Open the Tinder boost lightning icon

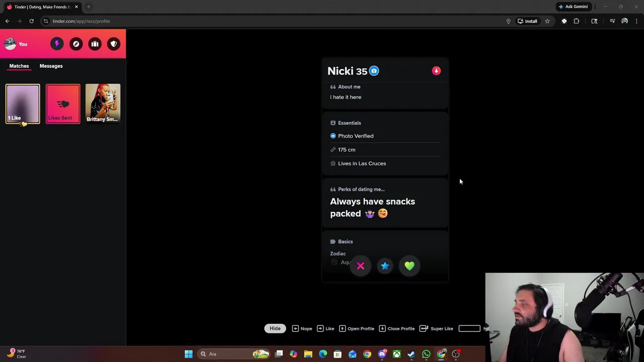pos(57,44)
